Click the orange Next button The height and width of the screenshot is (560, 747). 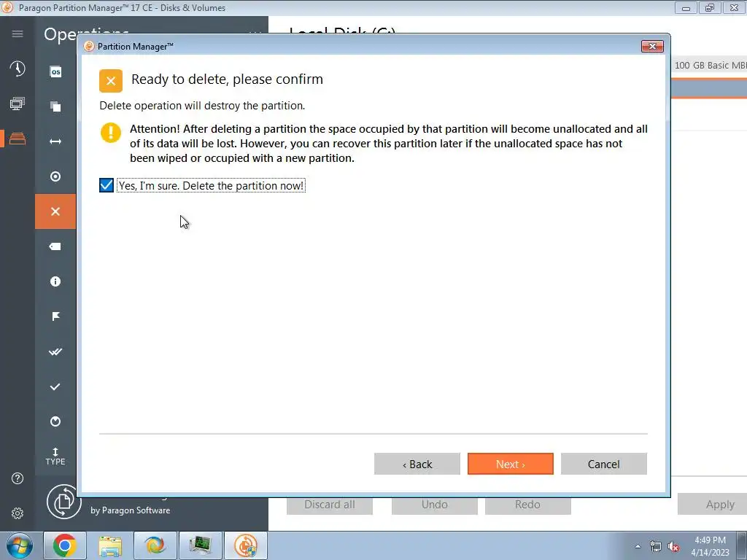(510, 464)
